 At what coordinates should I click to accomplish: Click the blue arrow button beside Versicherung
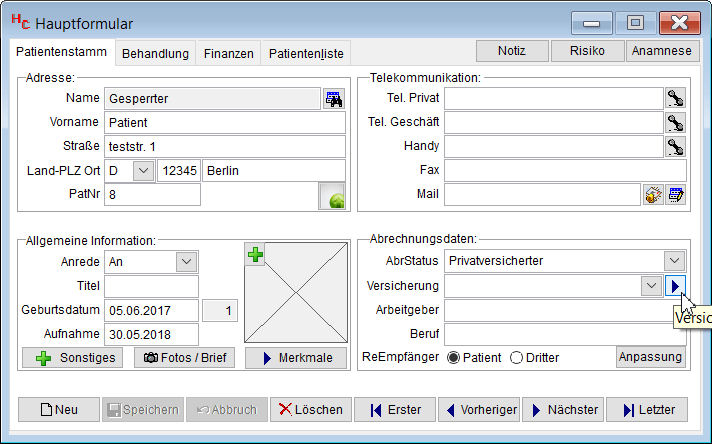pos(676,286)
